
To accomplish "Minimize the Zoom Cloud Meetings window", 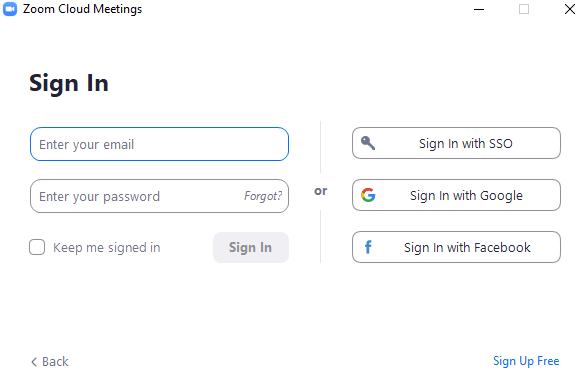I will pos(479,9).
